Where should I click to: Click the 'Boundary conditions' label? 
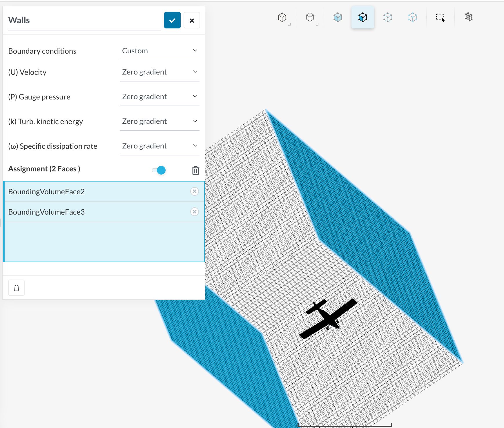42,51
